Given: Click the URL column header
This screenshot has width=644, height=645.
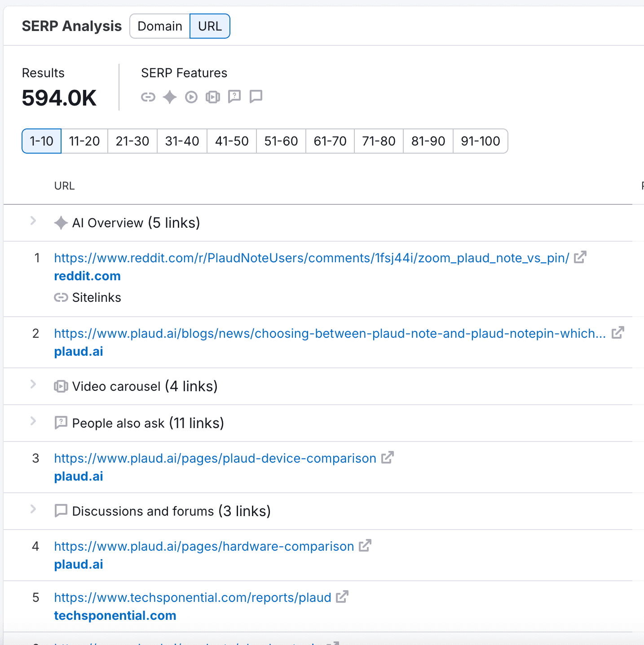Looking at the screenshot, I should (64, 186).
